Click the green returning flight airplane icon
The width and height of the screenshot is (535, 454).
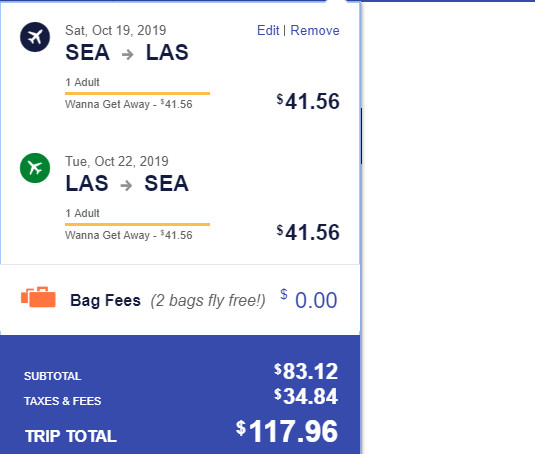(x=35, y=168)
